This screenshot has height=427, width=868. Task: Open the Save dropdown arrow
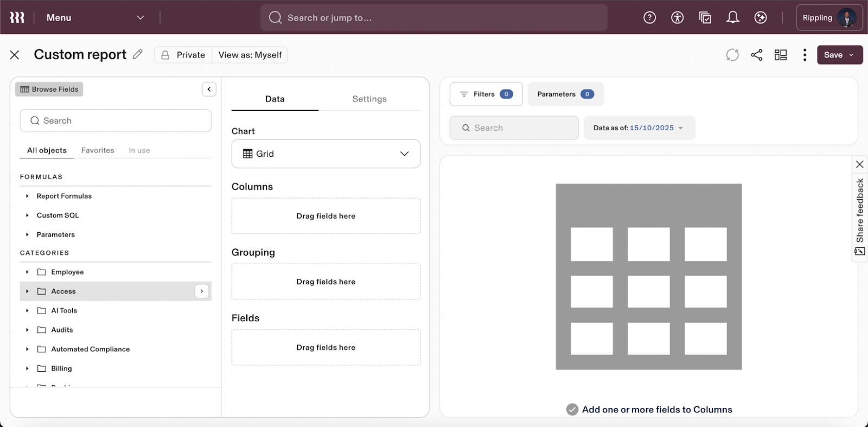coord(852,55)
